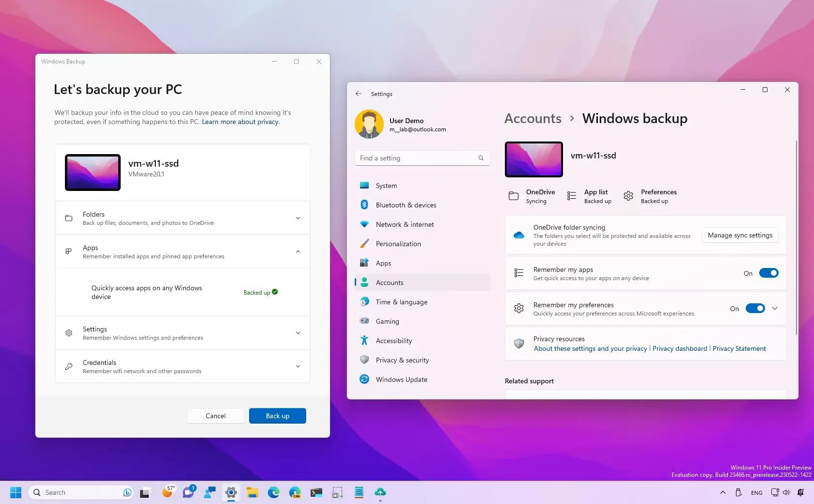Open Time & language settings page
The height and width of the screenshot is (504, 814).
click(x=423, y=302)
